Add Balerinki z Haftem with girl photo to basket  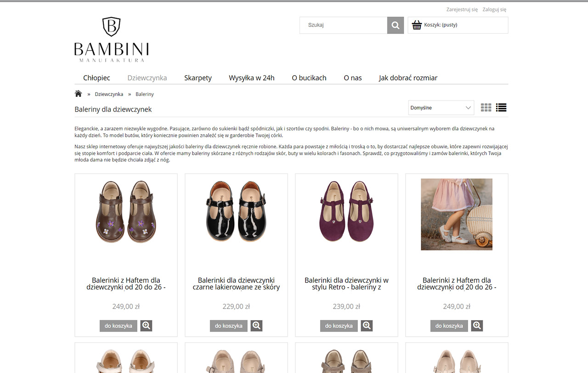pos(449,326)
